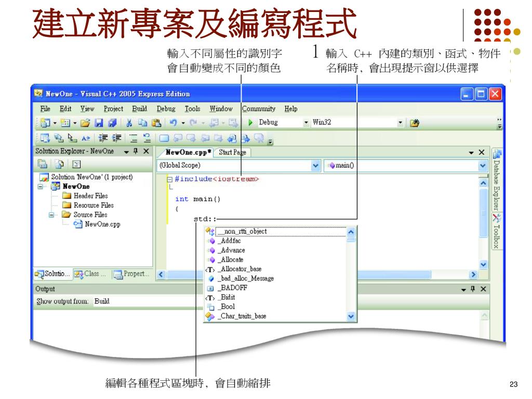Click the Show All Files icon
532x399 pixels.
coord(60,164)
